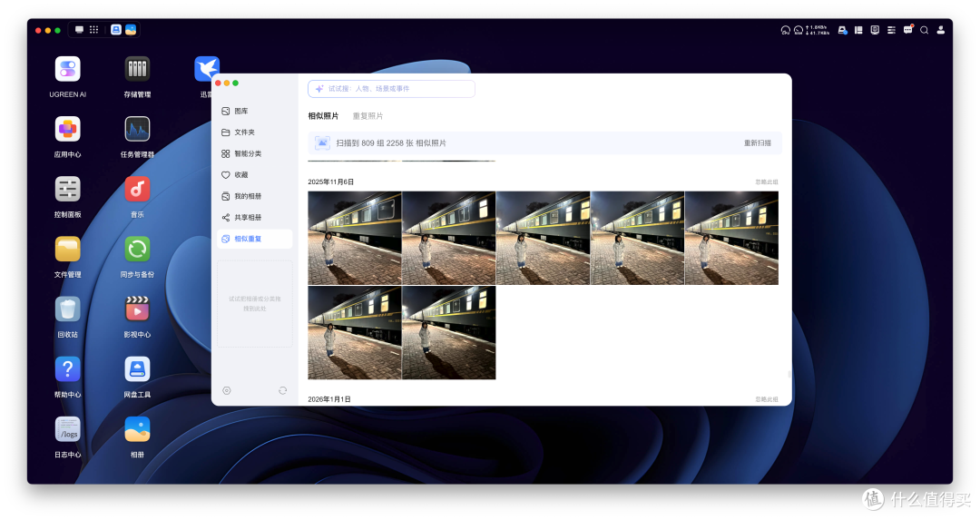Image resolution: width=980 pixels, height=520 pixels.
Task: Open the layout panel icon in top bar
Action: click(858, 30)
